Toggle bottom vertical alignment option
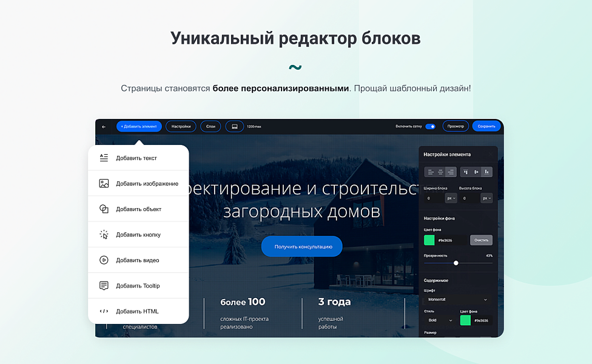The height and width of the screenshot is (364, 592). (486, 172)
